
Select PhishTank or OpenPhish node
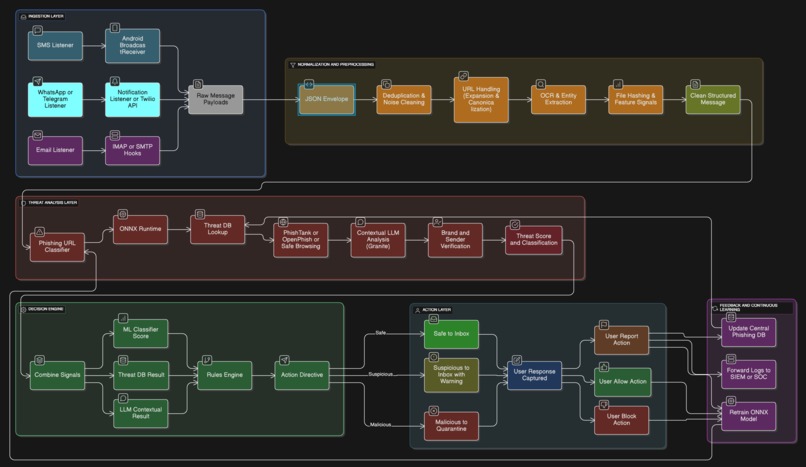point(301,240)
